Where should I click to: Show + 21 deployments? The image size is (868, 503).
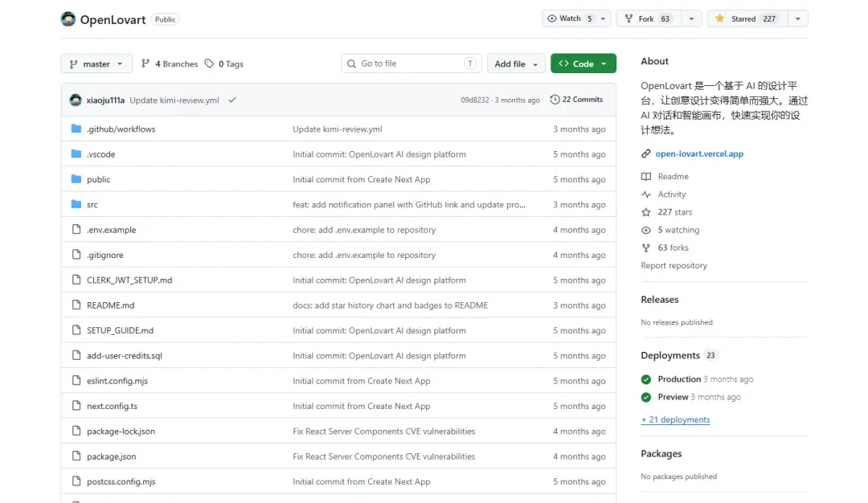coord(675,419)
